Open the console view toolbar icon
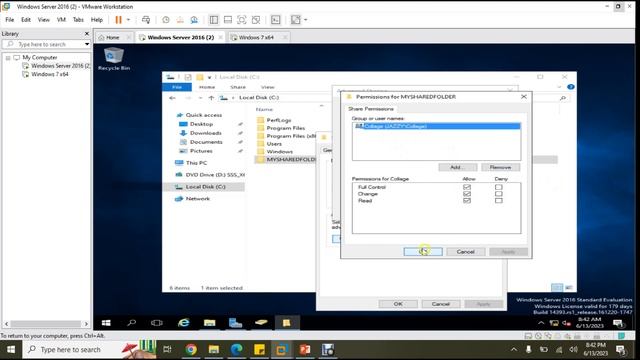Screen dimensions: 640x360 click(x=276, y=20)
